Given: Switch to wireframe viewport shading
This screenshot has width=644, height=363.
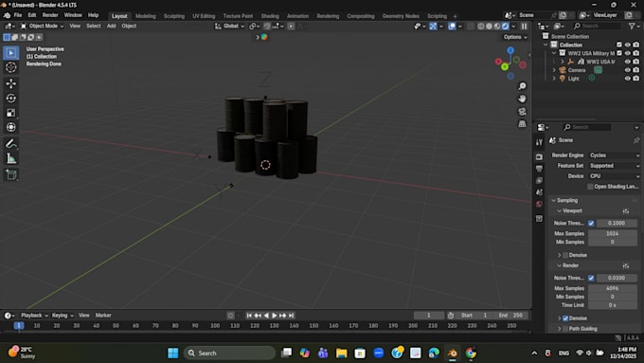Looking at the screenshot, I should 480,26.
